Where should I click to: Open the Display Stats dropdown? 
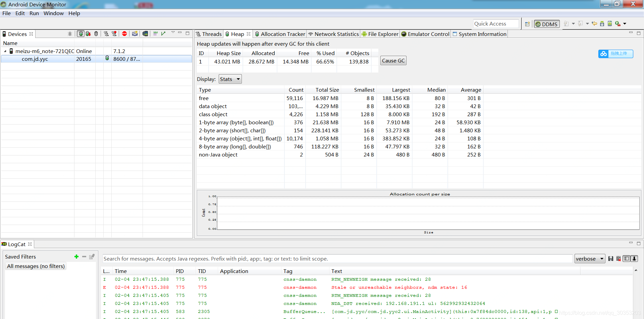click(230, 79)
